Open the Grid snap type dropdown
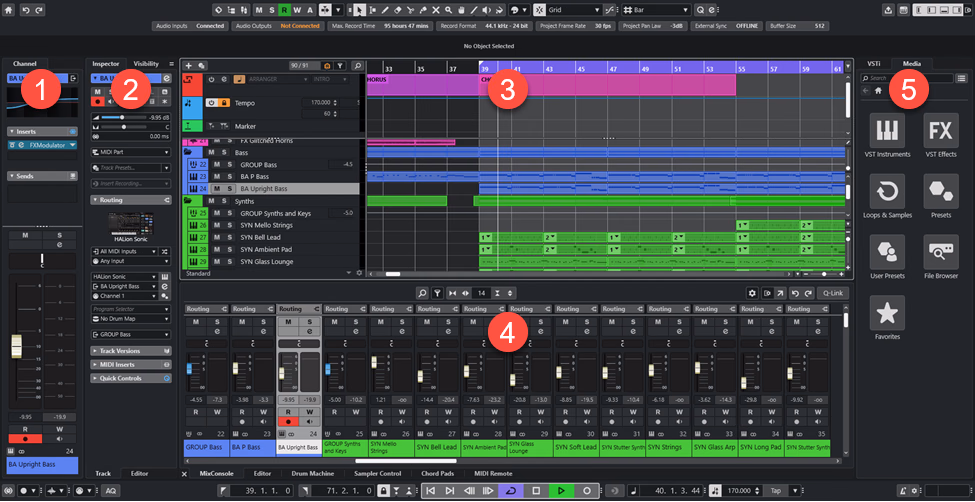This screenshot has width=975, height=502. click(575, 10)
